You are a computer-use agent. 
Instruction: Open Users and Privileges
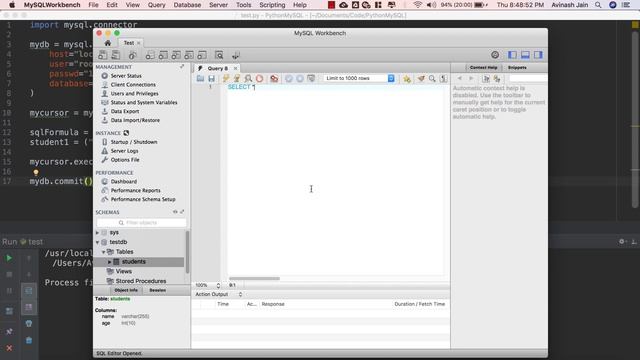click(x=134, y=93)
